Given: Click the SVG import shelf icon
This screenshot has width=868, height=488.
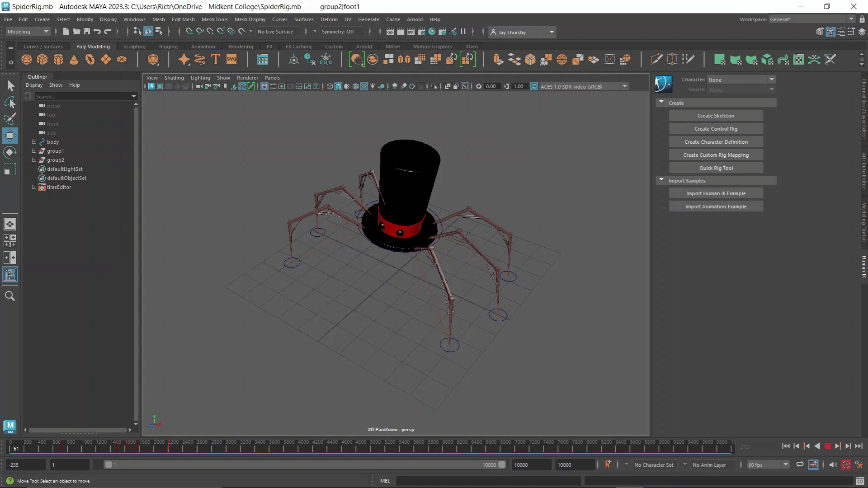Looking at the screenshot, I should [231, 59].
